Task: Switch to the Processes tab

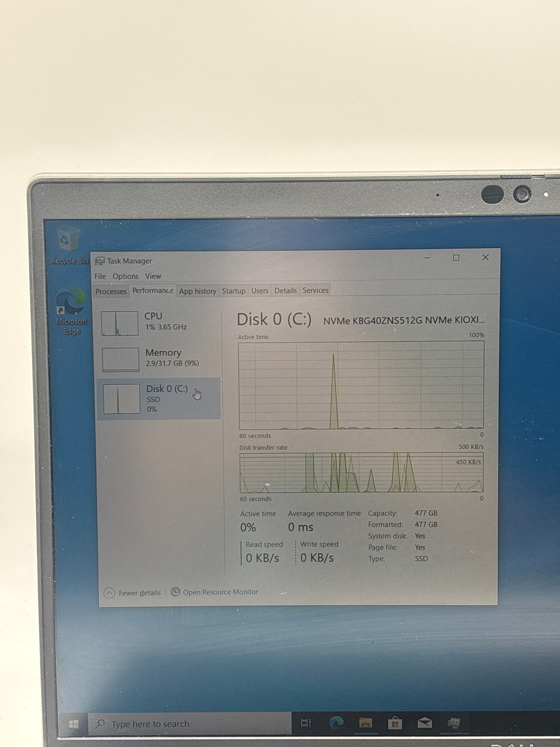Action: click(111, 291)
